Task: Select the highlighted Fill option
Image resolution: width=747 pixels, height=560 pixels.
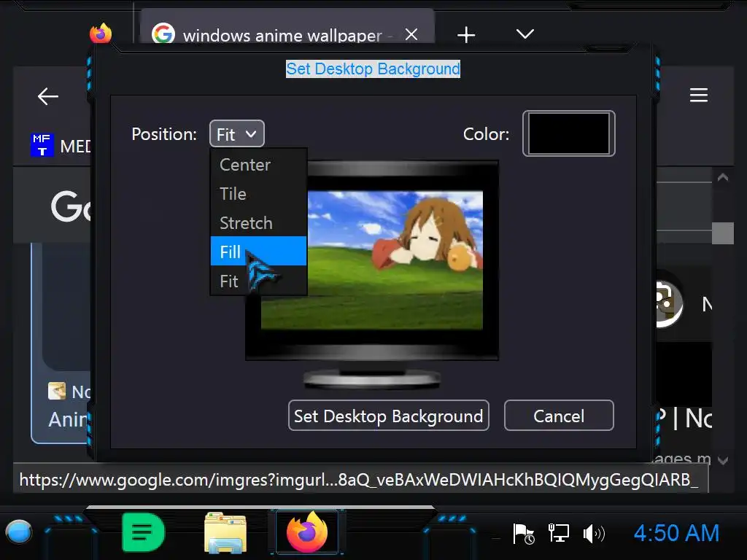Action: tap(258, 252)
